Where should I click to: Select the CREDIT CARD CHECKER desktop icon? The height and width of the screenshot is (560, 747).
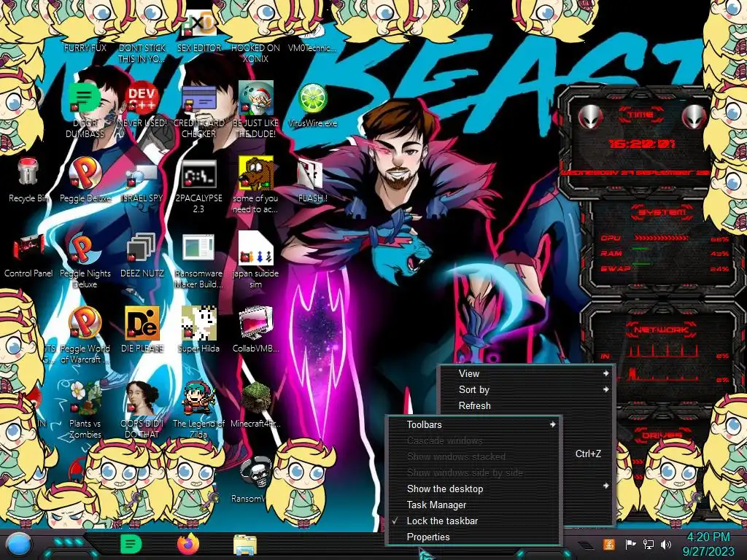coord(199,99)
